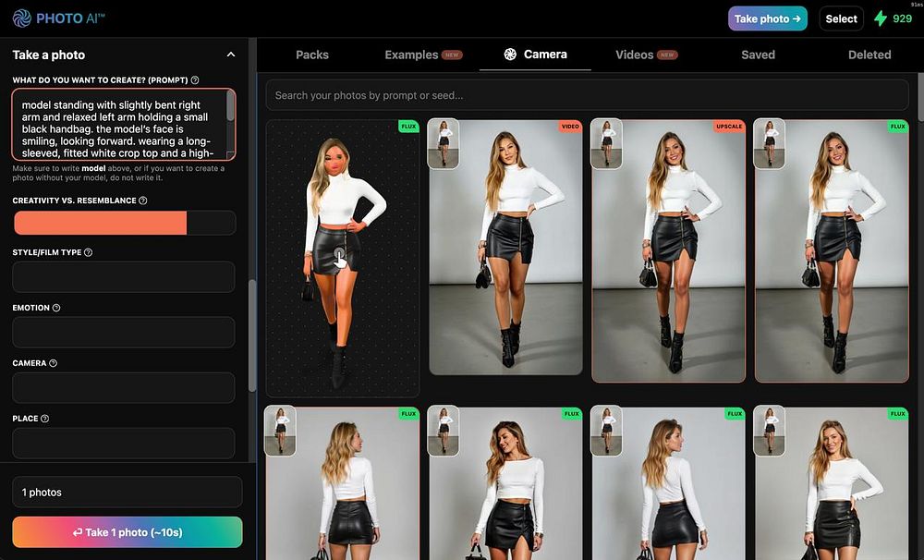Open the Style/Film Type field
This screenshot has height=560, width=924.
click(124, 277)
